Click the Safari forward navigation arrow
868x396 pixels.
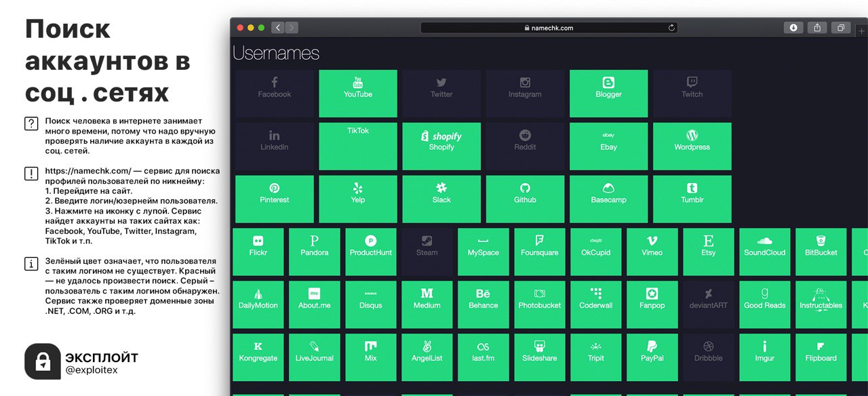(x=292, y=28)
